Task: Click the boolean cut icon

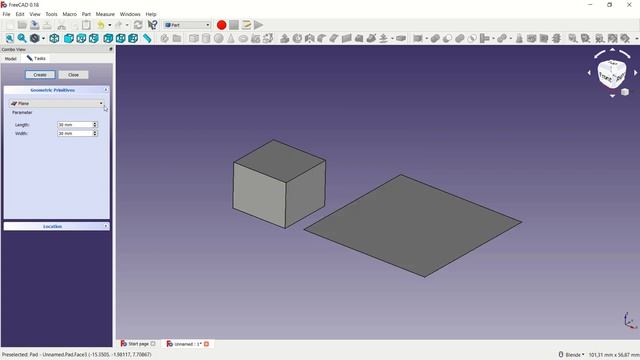Action: [447, 38]
